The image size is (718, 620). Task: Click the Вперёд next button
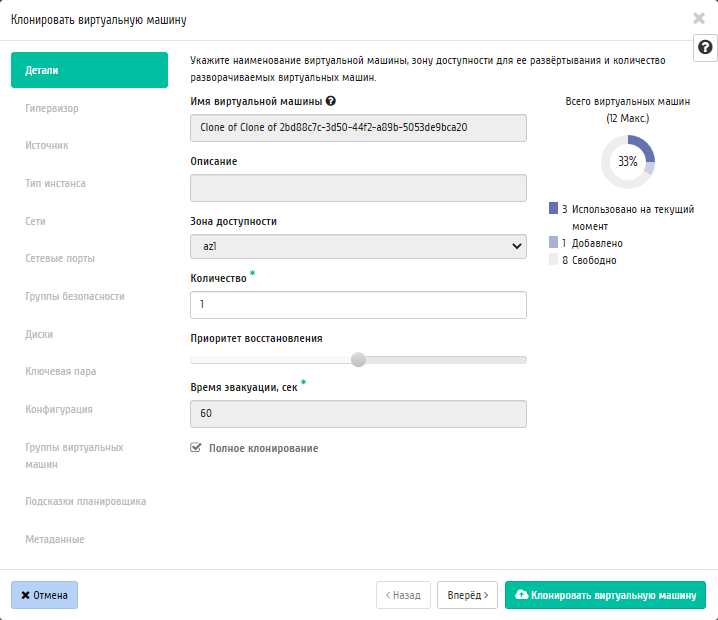click(x=467, y=595)
